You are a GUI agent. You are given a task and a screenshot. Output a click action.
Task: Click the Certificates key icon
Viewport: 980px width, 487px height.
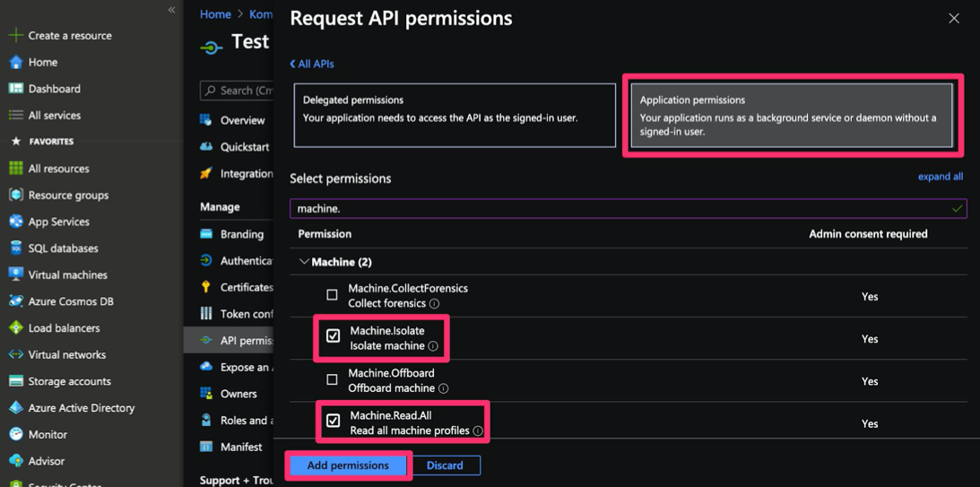[x=206, y=287]
